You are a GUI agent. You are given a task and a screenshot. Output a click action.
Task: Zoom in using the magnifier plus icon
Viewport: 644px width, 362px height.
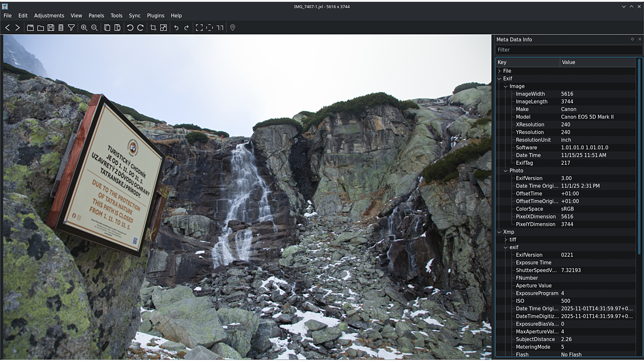(x=84, y=27)
